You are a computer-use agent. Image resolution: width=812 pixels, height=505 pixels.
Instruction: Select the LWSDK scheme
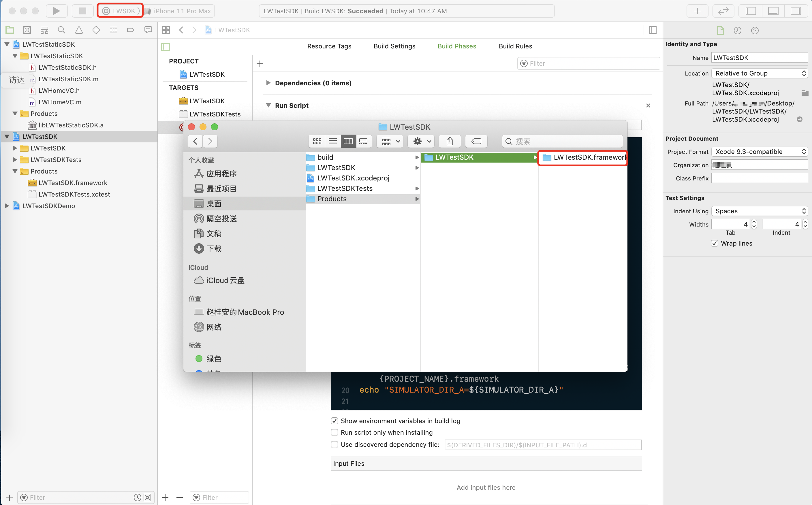[x=120, y=11]
